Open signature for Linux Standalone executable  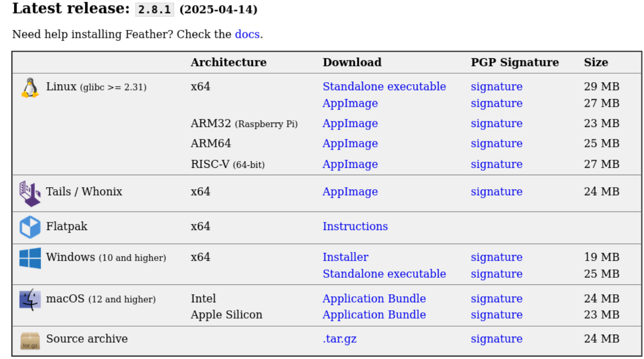point(496,87)
